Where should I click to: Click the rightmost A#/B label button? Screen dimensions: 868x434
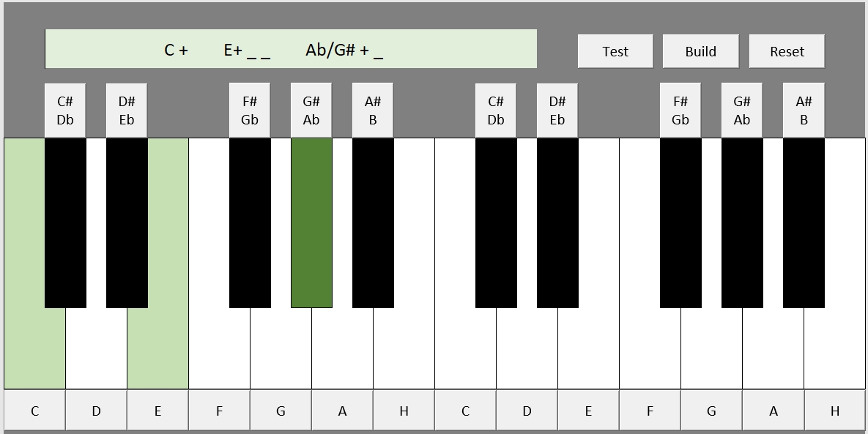pos(804,111)
